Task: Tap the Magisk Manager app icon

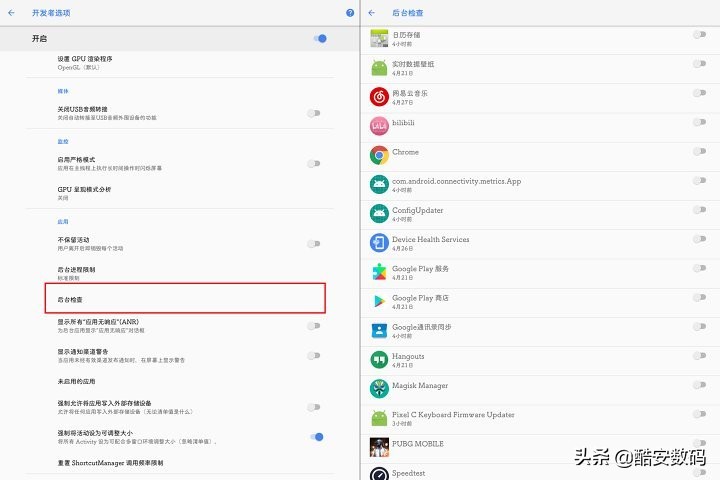Action: 379,389
